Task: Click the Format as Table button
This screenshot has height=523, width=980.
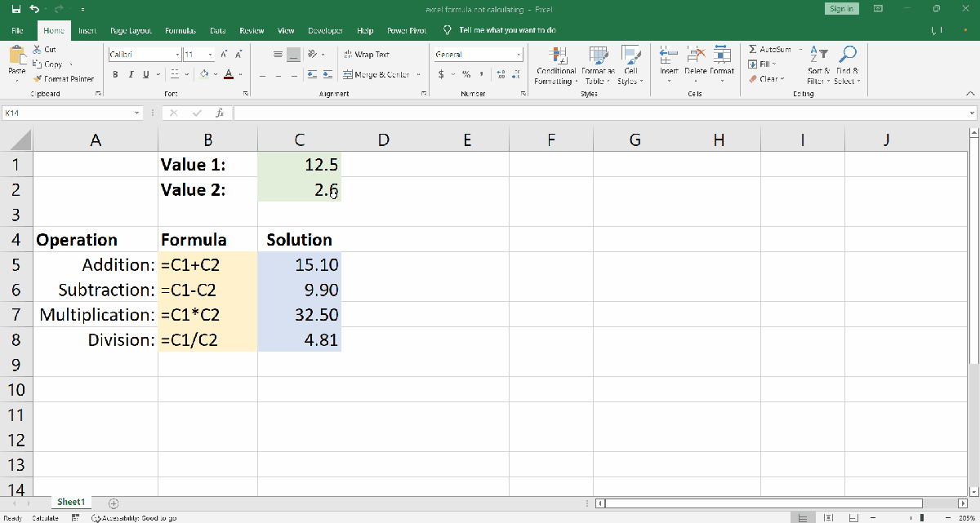Action: 598,65
